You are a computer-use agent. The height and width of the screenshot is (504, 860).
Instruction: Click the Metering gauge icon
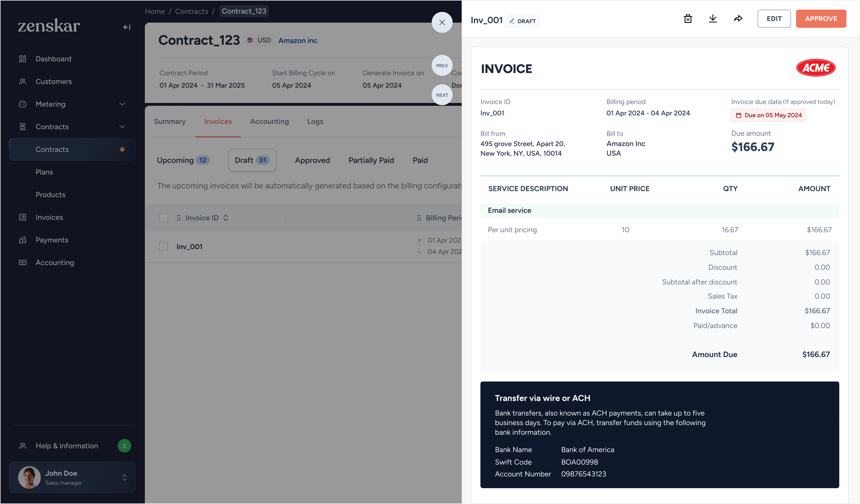pos(23,104)
